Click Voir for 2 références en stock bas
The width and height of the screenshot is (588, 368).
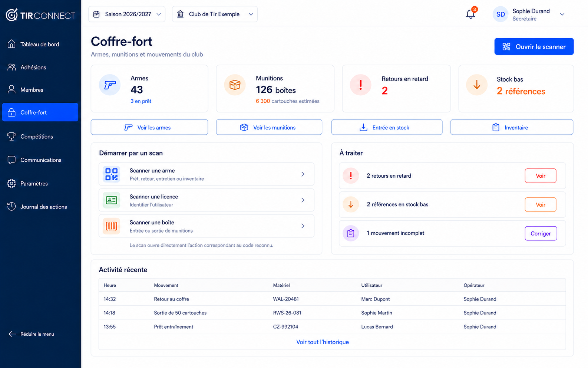tap(541, 205)
